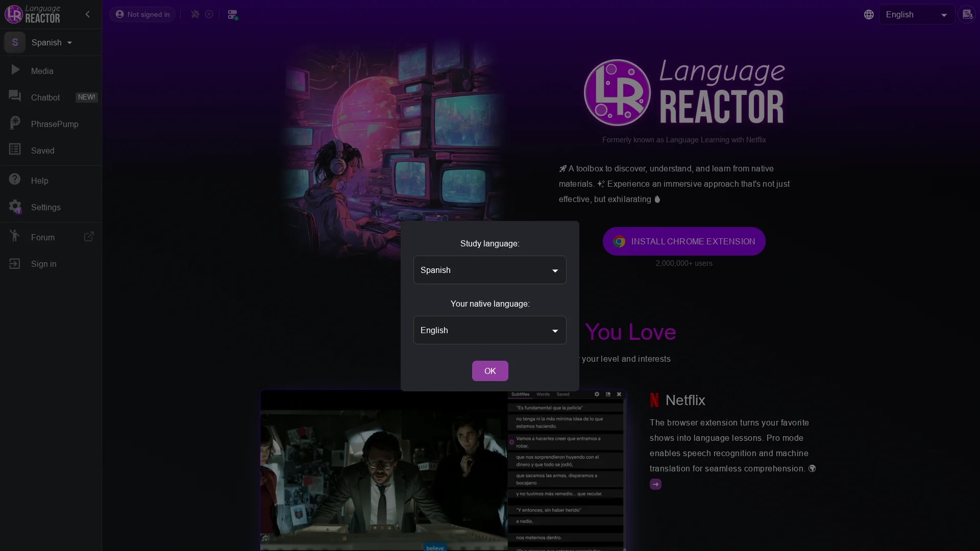Click the Forum figure icon
Screen dimensions: 980x551
pos(15,236)
